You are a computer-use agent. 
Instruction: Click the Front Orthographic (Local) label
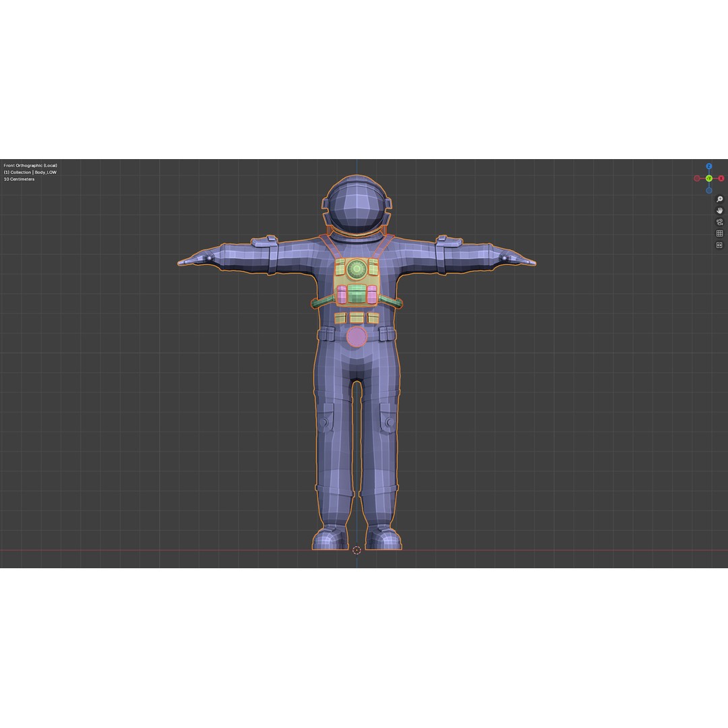(x=31, y=165)
